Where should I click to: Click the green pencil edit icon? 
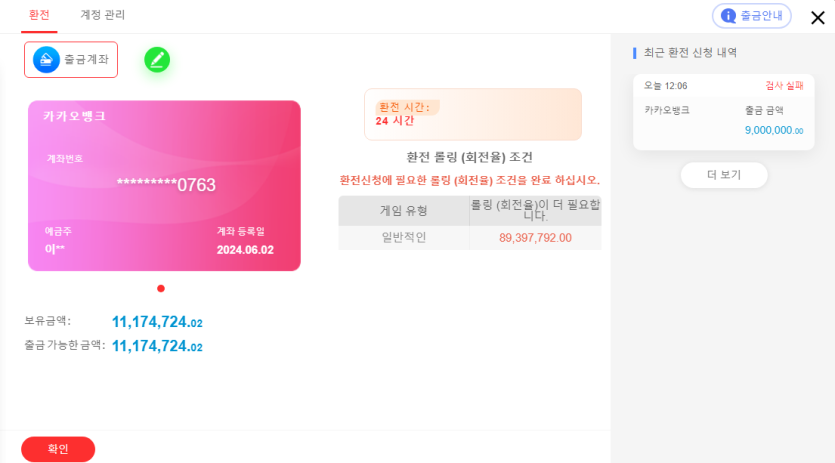click(157, 60)
